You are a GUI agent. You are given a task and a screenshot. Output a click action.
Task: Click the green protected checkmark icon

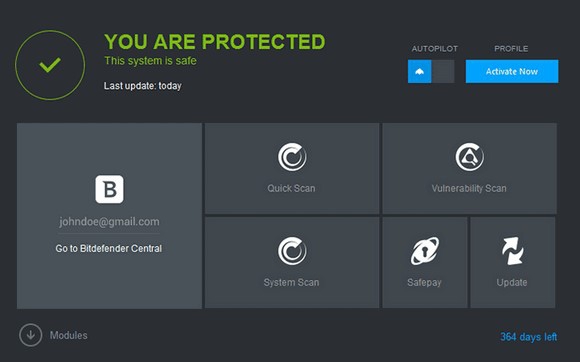pyautogui.click(x=50, y=65)
